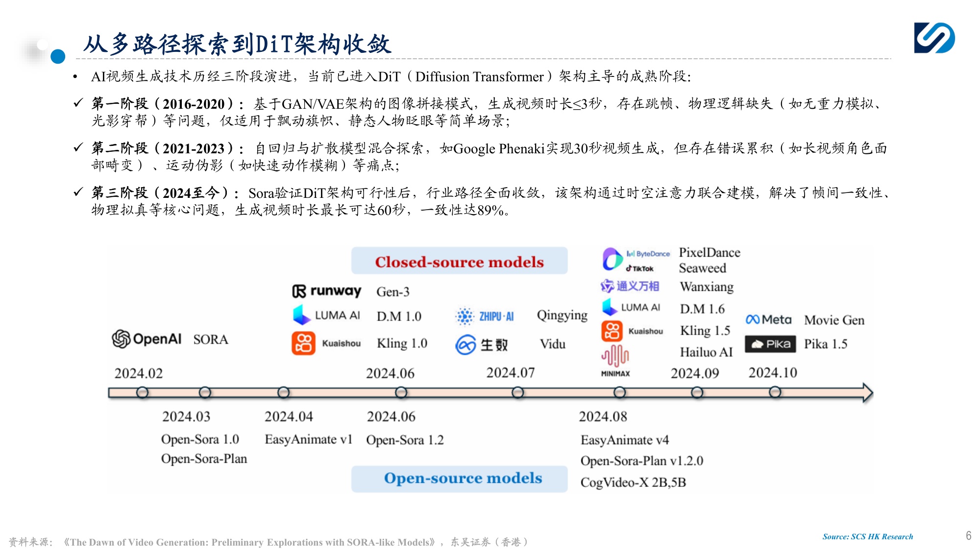This screenshot has width=980, height=551.
Task: Click the runway logo next to Gen-3
Action: [326, 291]
